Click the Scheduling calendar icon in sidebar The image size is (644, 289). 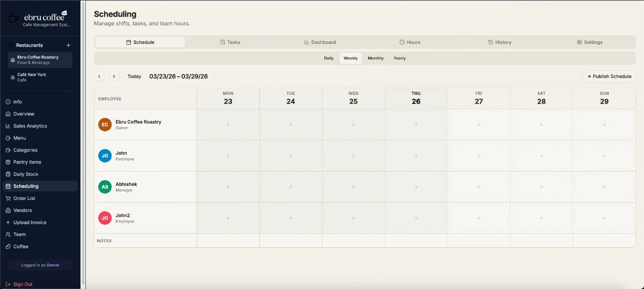[x=8, y=186]
